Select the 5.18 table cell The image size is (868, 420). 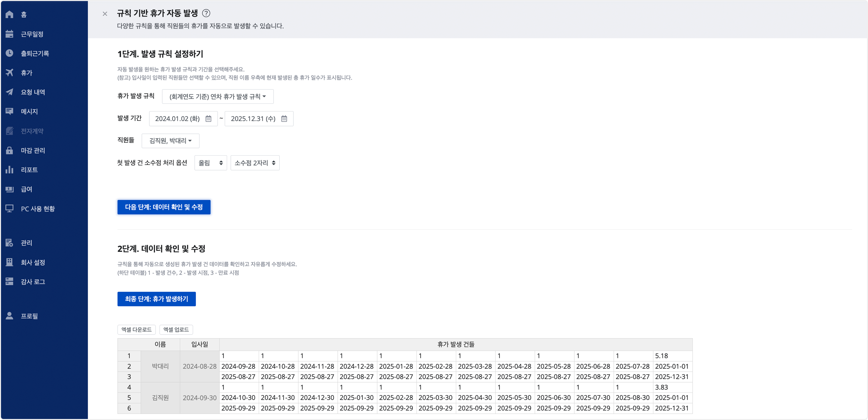pyautogui.click(x=672, y=356)
